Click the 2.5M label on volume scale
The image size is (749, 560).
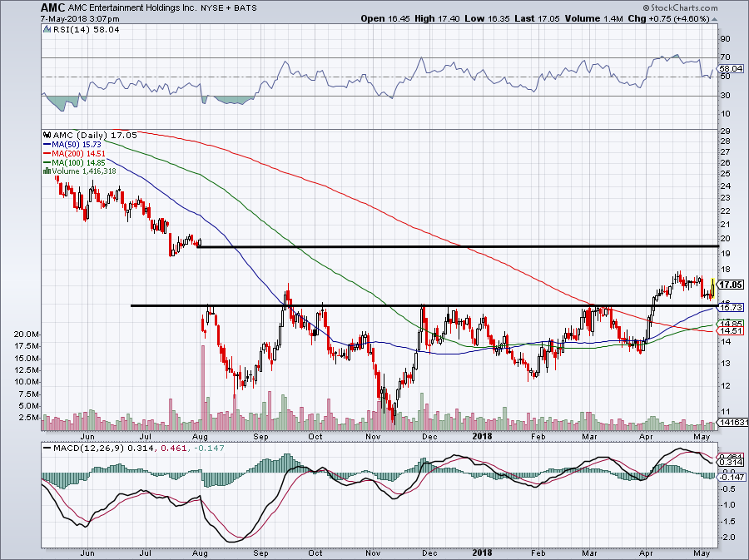coord(29,417)
